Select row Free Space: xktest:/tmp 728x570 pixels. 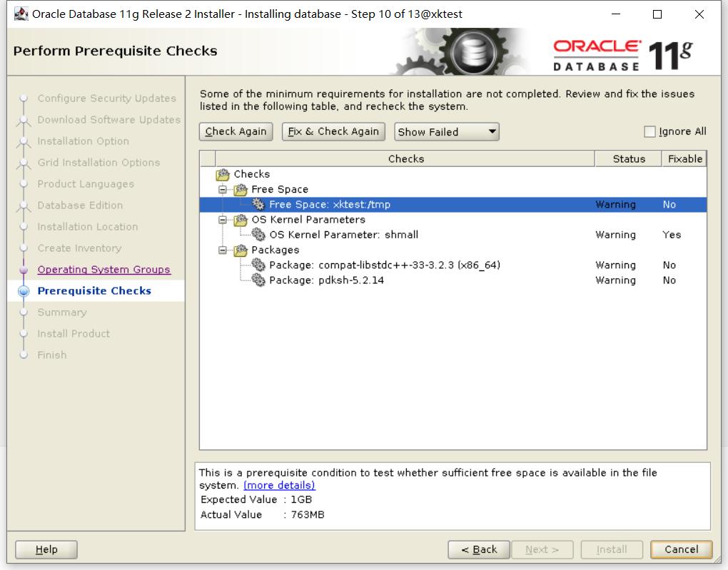click(453, 205)
